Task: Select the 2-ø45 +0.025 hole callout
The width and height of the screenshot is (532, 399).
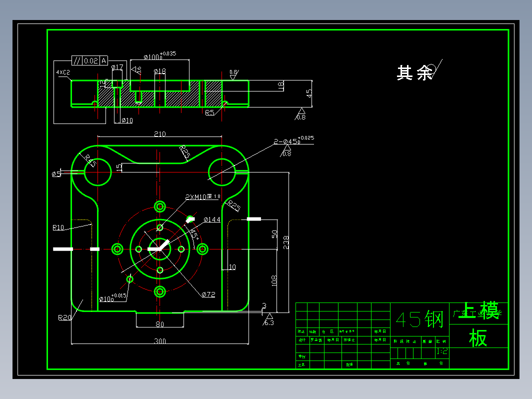Action: click(x=294, y=140)
